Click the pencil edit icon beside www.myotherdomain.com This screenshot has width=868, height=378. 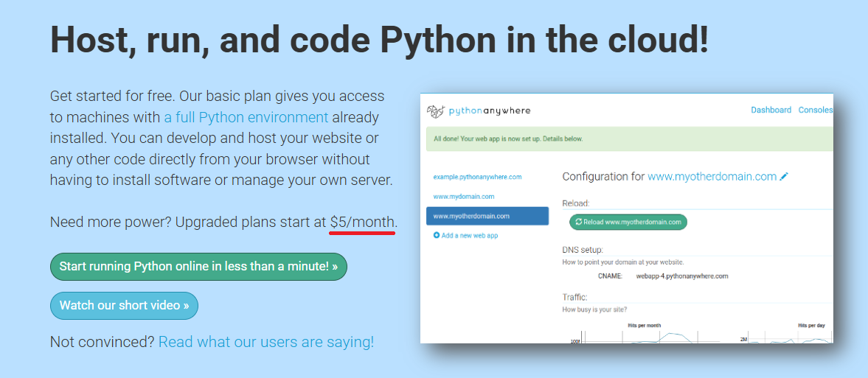point(784,177)
